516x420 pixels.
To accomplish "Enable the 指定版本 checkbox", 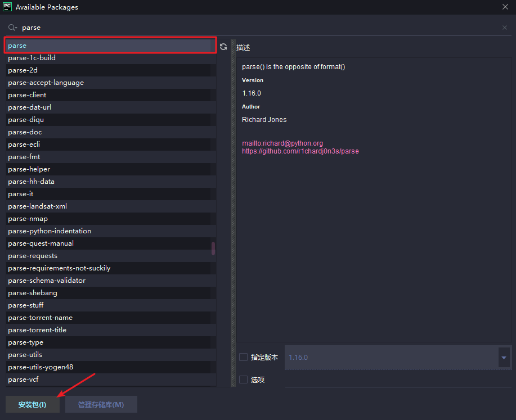I will tap(243, 357).
